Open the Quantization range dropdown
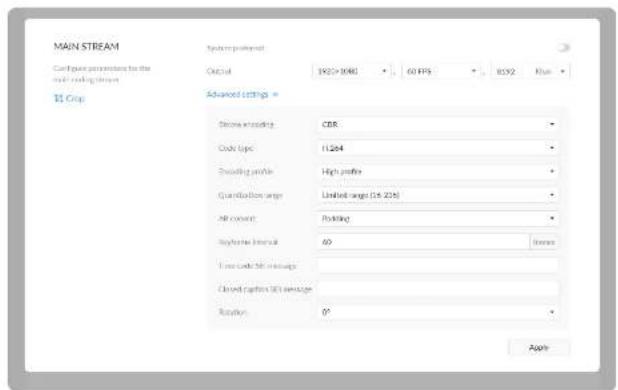618x390 pixels. point(438,195)
